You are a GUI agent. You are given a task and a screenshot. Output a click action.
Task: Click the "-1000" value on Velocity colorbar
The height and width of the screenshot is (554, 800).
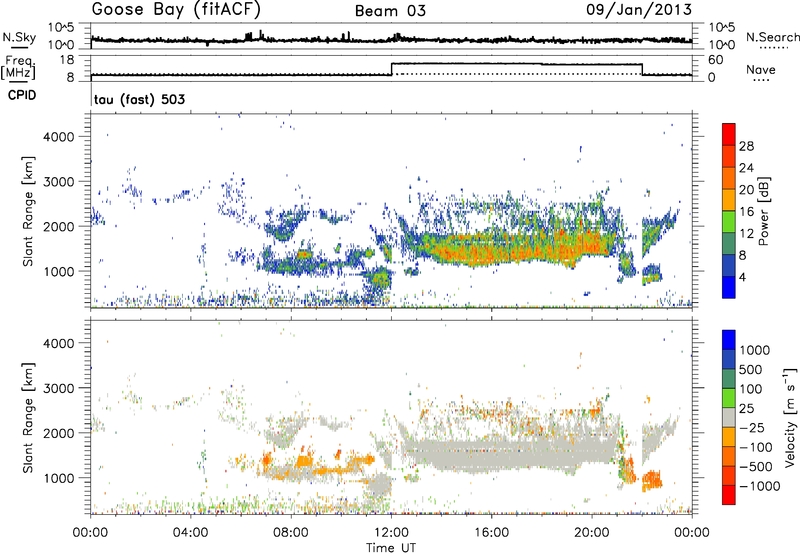tap(760, 486)
